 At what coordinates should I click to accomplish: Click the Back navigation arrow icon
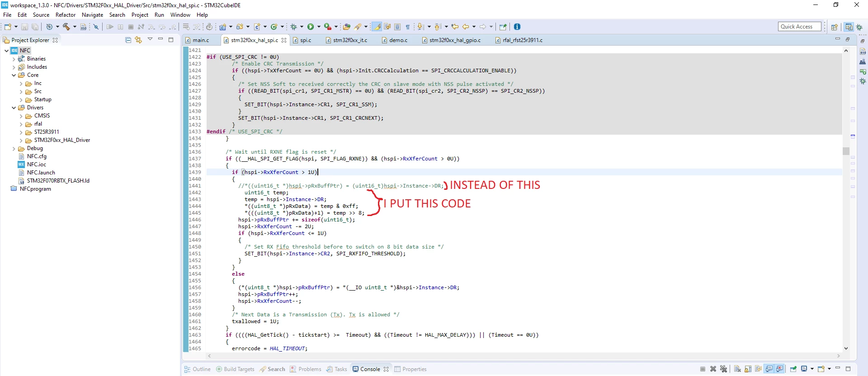pos(465,27)
